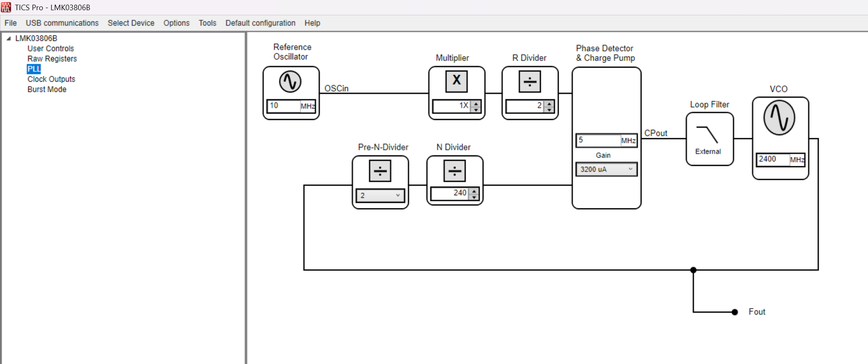Image resolution: width=868 pixels, height=364 pixels.
Task: Increase the N Divider value with up arrow
Action: tap(474, 191)
